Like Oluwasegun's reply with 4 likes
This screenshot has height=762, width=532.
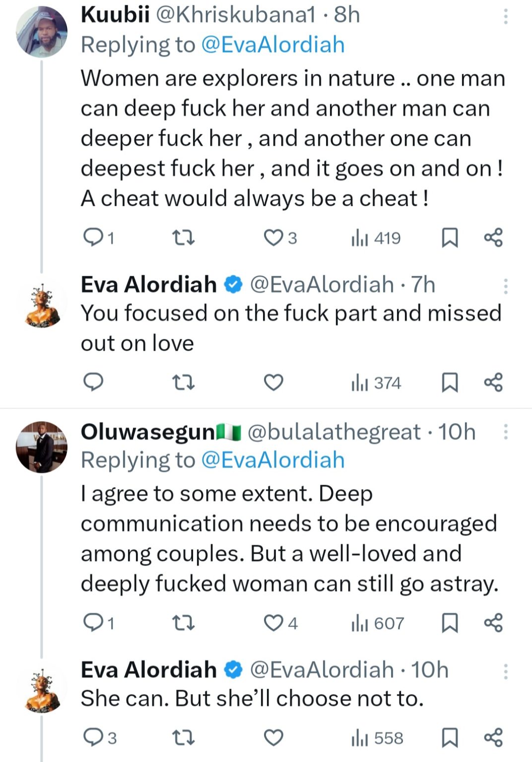tap(273, 623)
